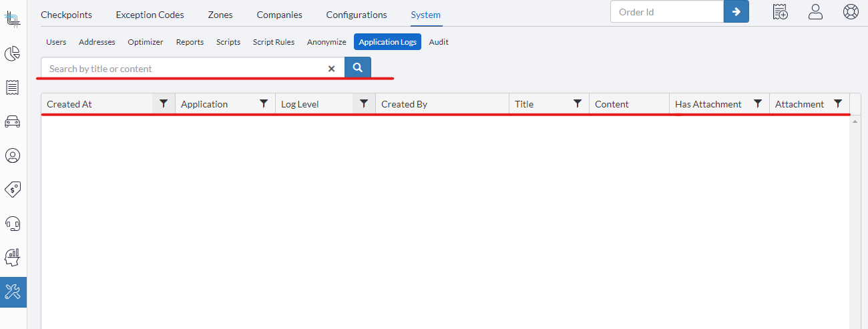Open the user account icon in header

(815, 11)
